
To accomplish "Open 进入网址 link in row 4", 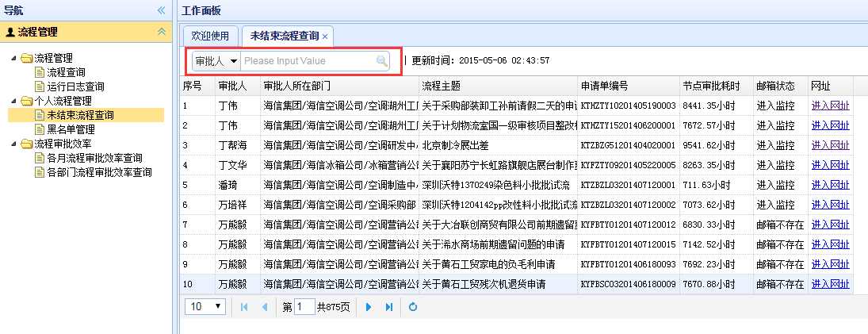I will tap(831, 165).
